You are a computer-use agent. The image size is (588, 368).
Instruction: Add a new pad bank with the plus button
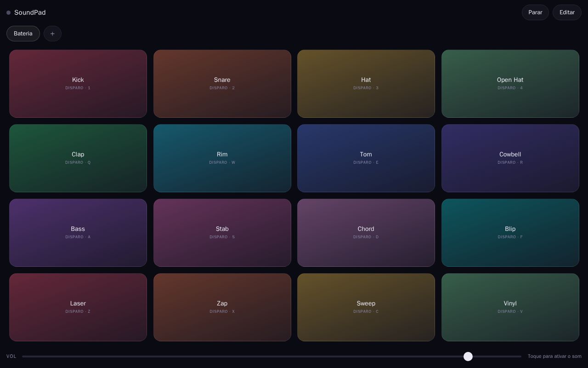[52, 34]
